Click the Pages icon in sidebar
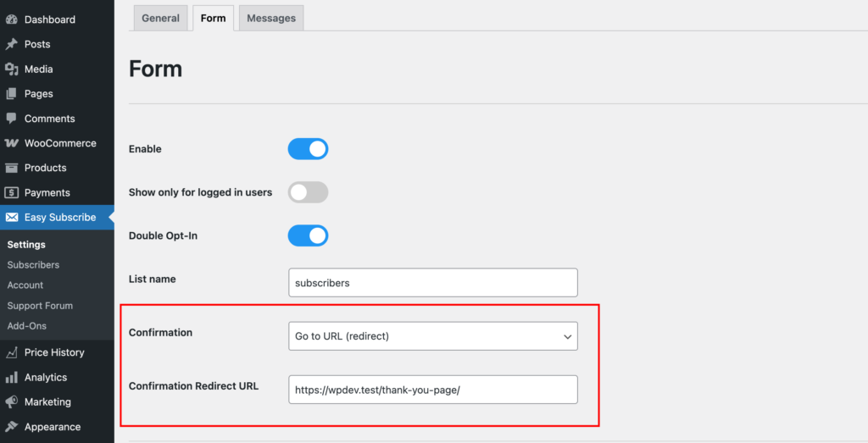The image size is (868, 443). [x=12, y=94]
